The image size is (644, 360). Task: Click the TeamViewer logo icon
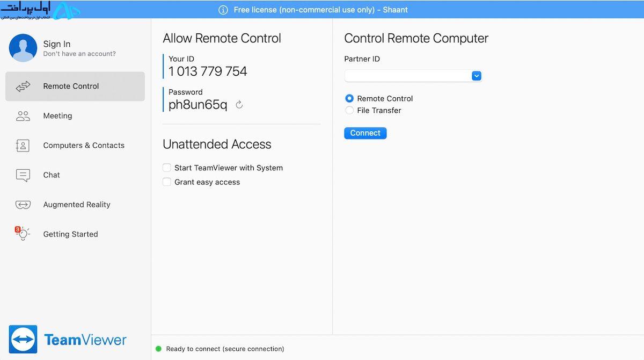coord(23,339)
